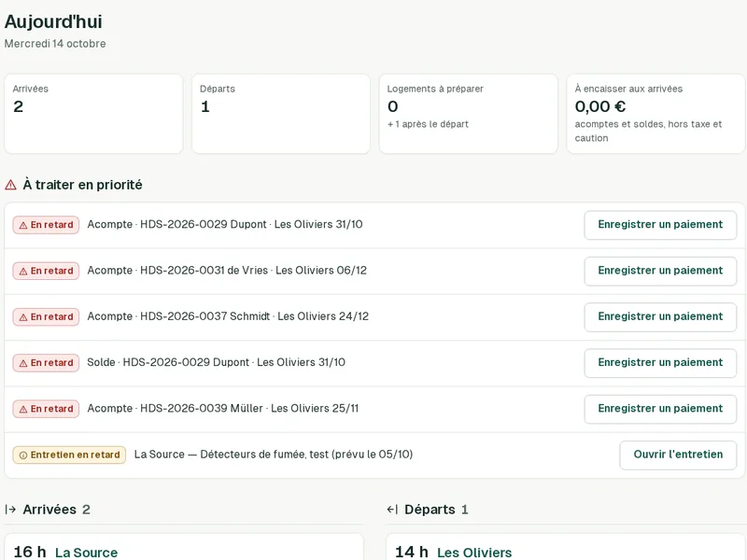Click the warning icon beside À traiter en priorité
747x560 pixels.
(10, 185)
